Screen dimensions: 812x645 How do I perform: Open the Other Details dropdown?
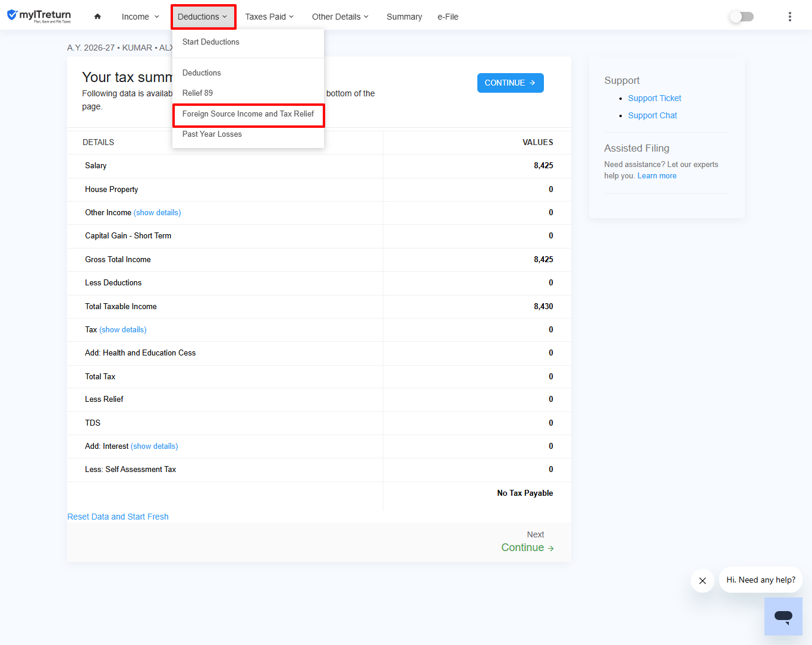pos(340,17)
